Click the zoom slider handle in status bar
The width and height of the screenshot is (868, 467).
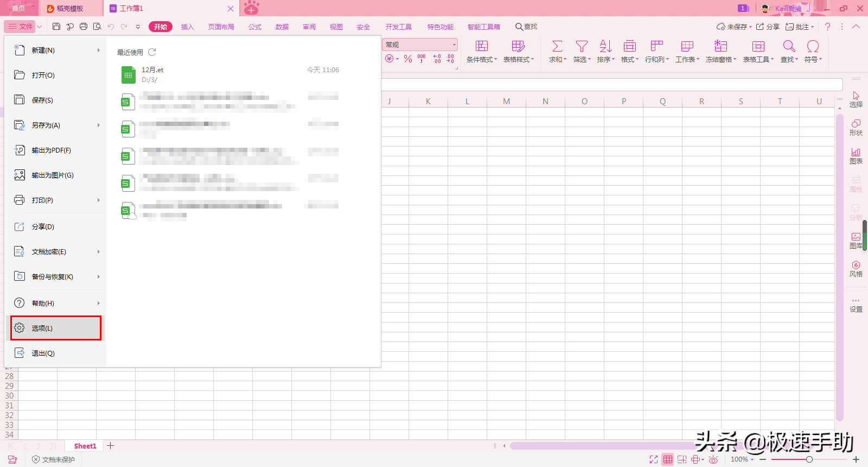tap(809, 459)
